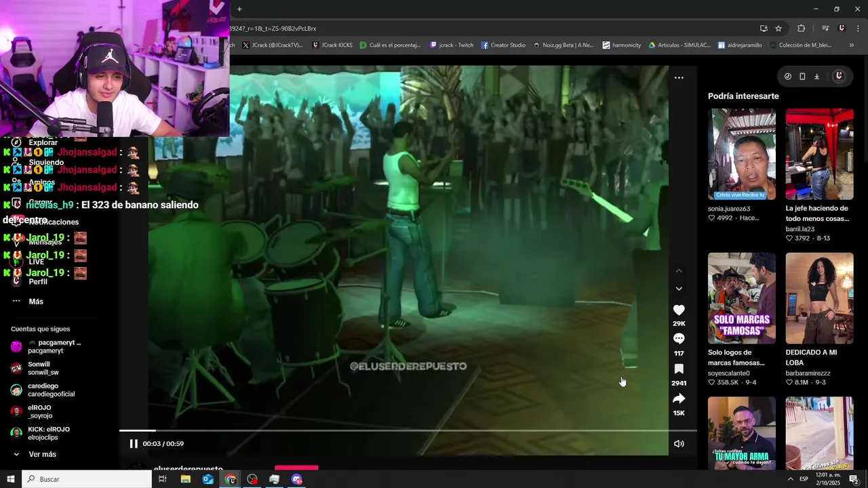The height and width of the screenshot is (488, 868).
Task: Open Discord icon on taskbar
Action: pyautogui.click(x=296, y=479)
